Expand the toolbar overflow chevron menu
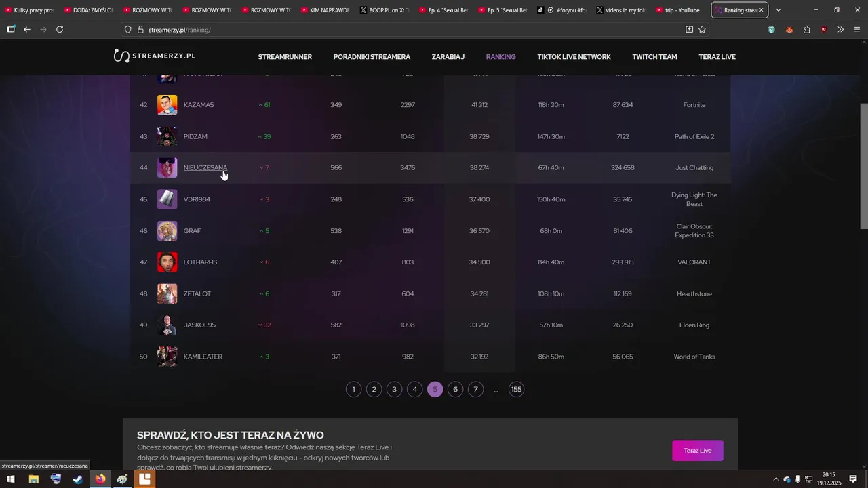This screenshot has width=868, height=488. (x=841, y=30)
